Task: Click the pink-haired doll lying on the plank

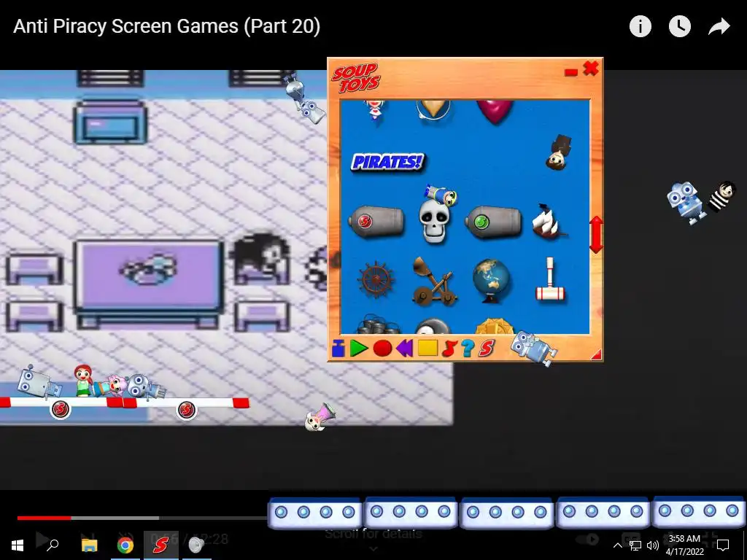Action: (111, 386)
